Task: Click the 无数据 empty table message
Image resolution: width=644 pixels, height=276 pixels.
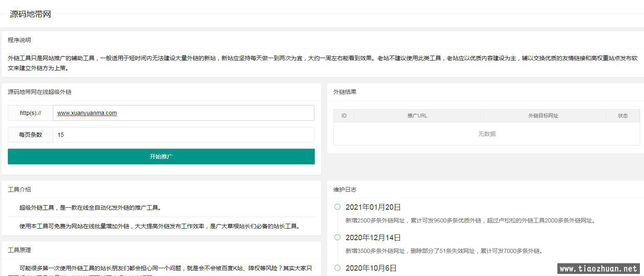Action: (487, 134)
